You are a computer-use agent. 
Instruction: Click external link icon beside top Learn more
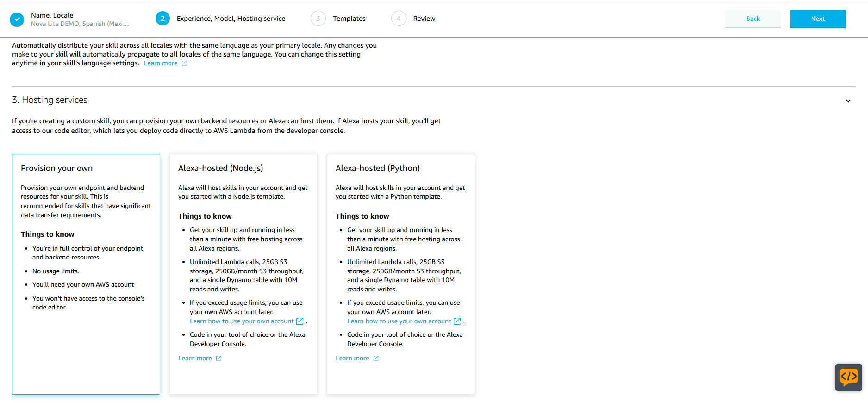184,63
